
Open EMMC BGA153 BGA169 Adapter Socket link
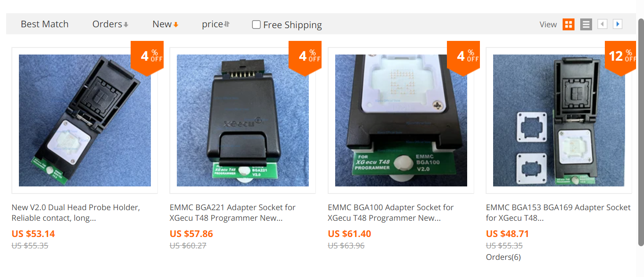click(558, 213)
